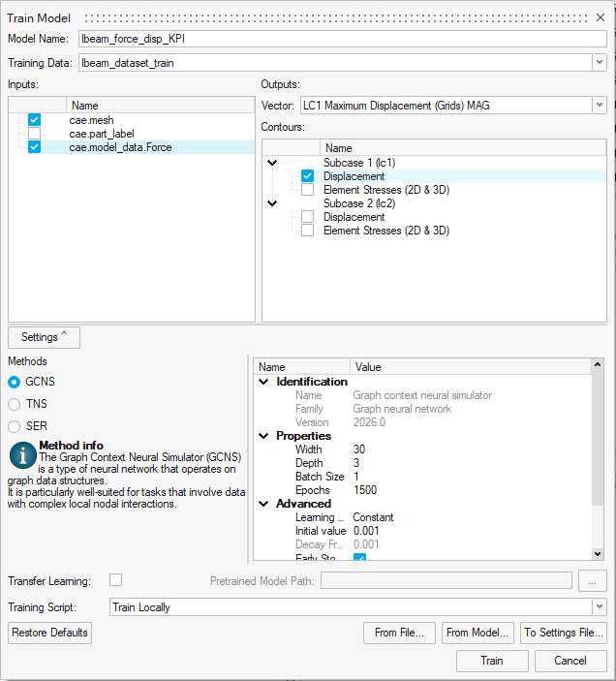
Task: Collapse the Identification property group
Action: 263,382
